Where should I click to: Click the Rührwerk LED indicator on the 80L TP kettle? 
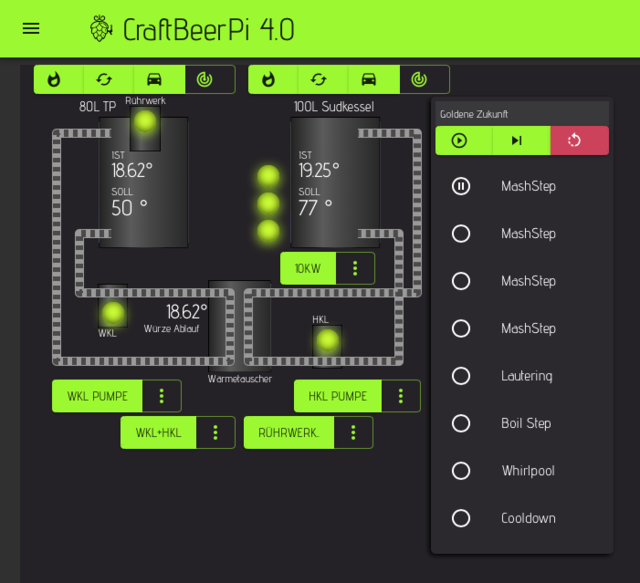click(145, 121)
